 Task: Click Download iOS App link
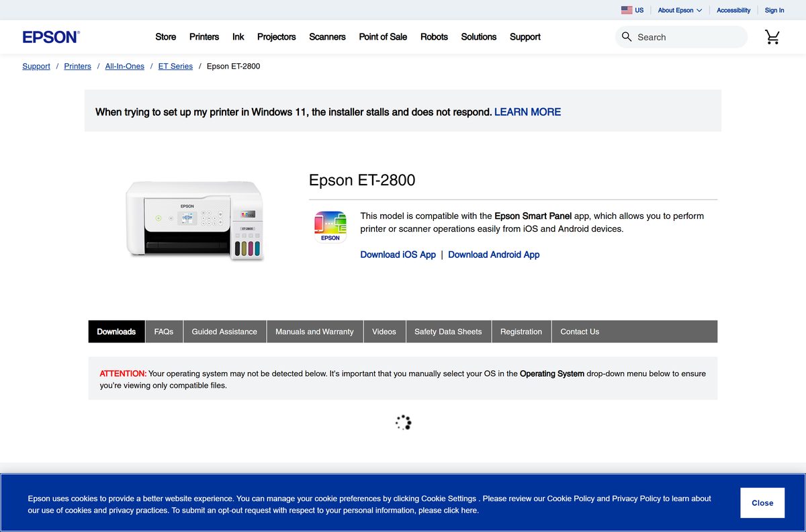tap(398, 255)
